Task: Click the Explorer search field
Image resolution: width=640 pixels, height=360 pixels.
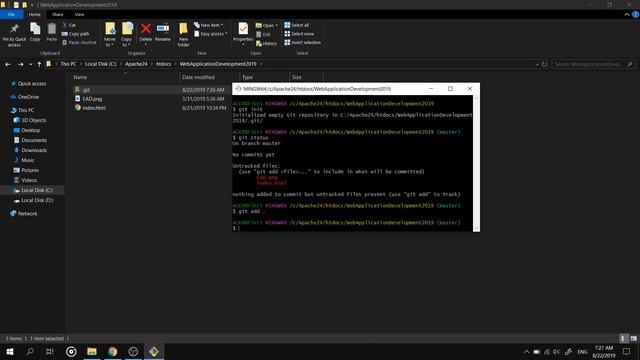Action: pyautogui.click(x=593, y=64)
